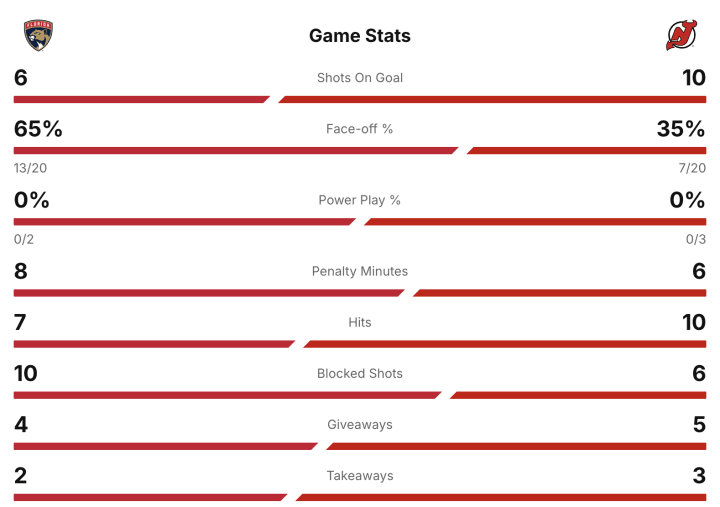This screenshot has height=507, width=720.
Task: Click the Blocked Shots comparison bar
Action: point(360,395)
